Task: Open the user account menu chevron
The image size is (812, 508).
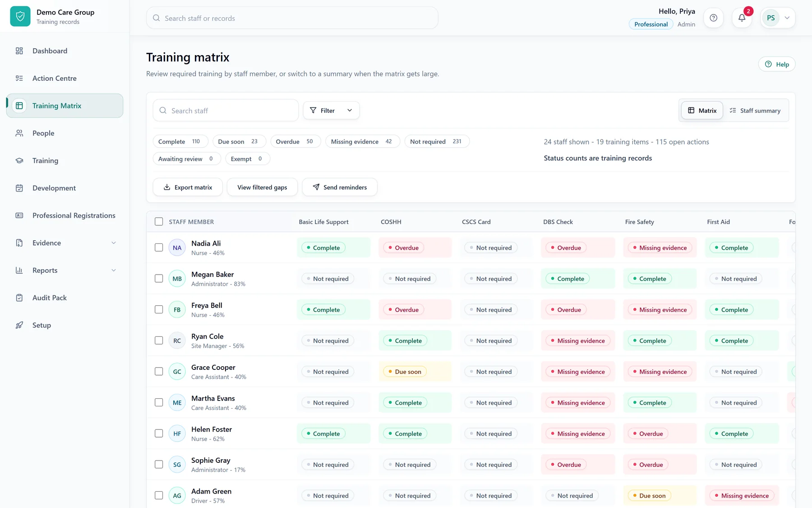Action: pyautogui.click(x=787, y=18)
